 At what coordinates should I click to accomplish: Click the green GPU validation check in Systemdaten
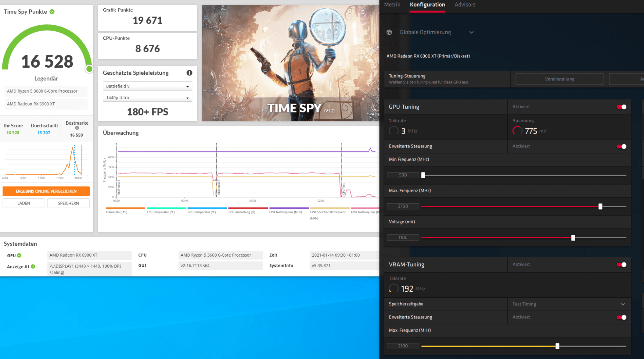point(19,255)
